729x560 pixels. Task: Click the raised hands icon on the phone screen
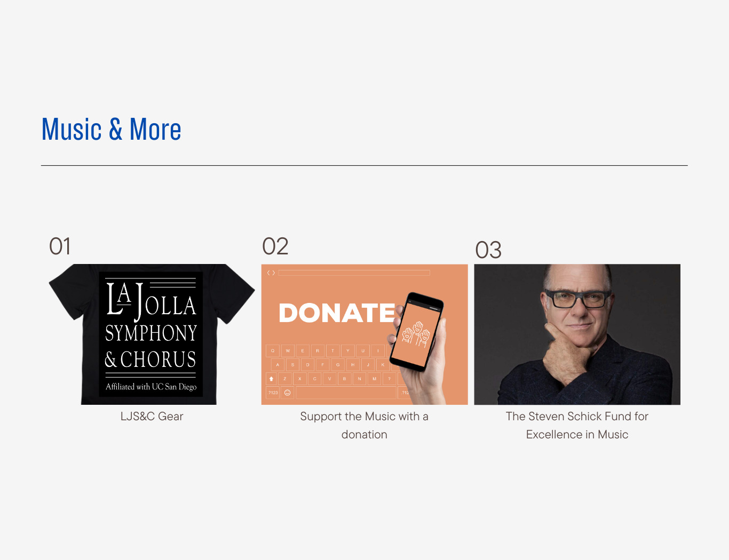point(416,334)
